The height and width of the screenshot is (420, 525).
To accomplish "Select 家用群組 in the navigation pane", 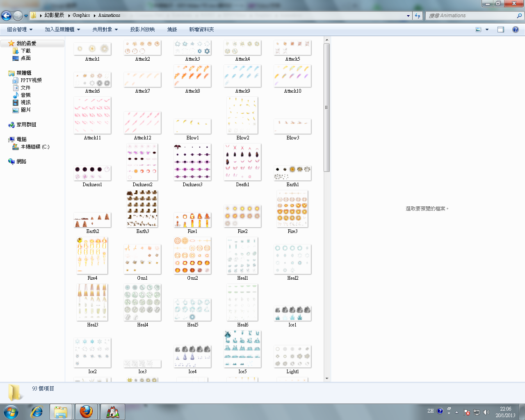I will point(26,125).
